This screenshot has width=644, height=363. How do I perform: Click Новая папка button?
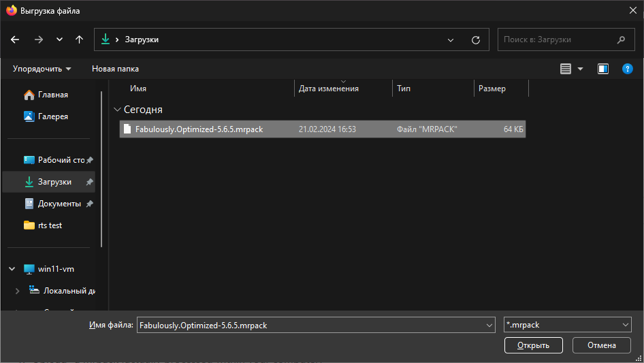point(115,69)
